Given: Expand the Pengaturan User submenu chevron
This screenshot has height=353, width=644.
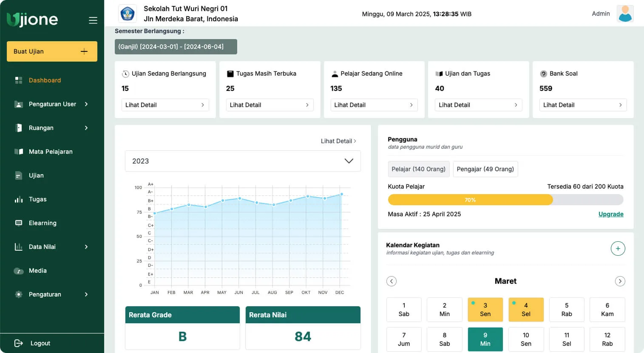Looking at the screenshot, I should pyautogui.click(x=86, y=104).
